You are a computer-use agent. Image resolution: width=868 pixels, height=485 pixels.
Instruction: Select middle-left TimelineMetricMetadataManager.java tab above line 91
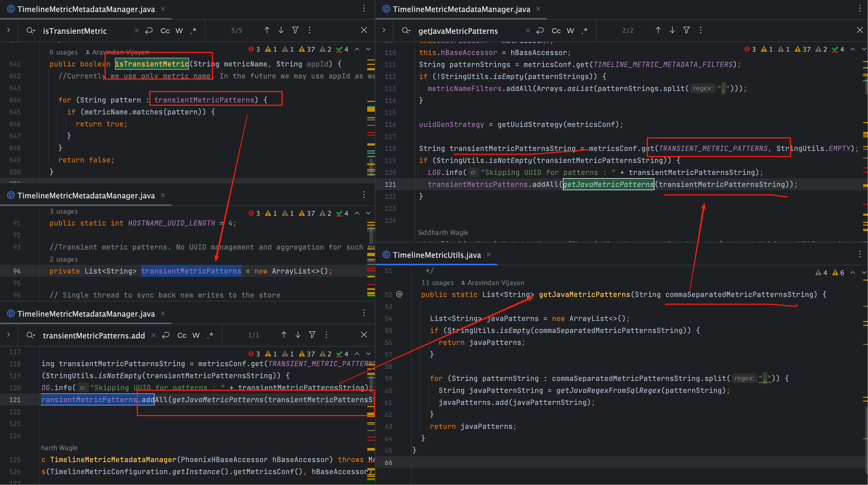pyautogui.click(x=86, y=195)
